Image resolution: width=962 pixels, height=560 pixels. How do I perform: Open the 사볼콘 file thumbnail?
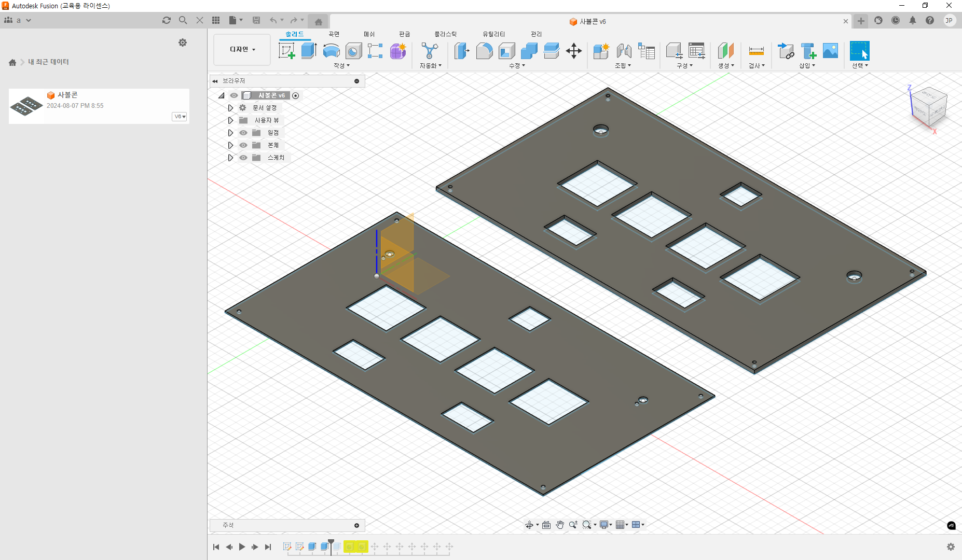pyautogui.click(x=26, y=106)
